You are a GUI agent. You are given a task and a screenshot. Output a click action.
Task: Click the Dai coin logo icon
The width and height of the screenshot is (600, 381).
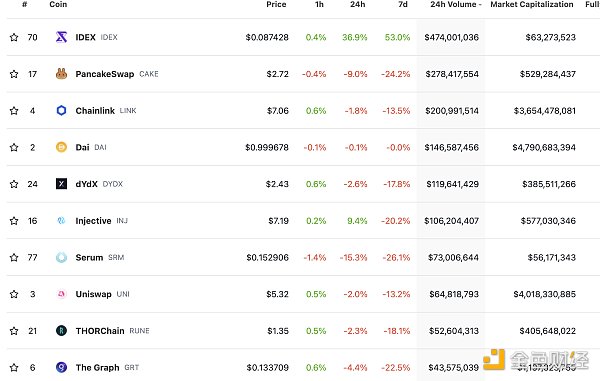[x=61, y=147]
